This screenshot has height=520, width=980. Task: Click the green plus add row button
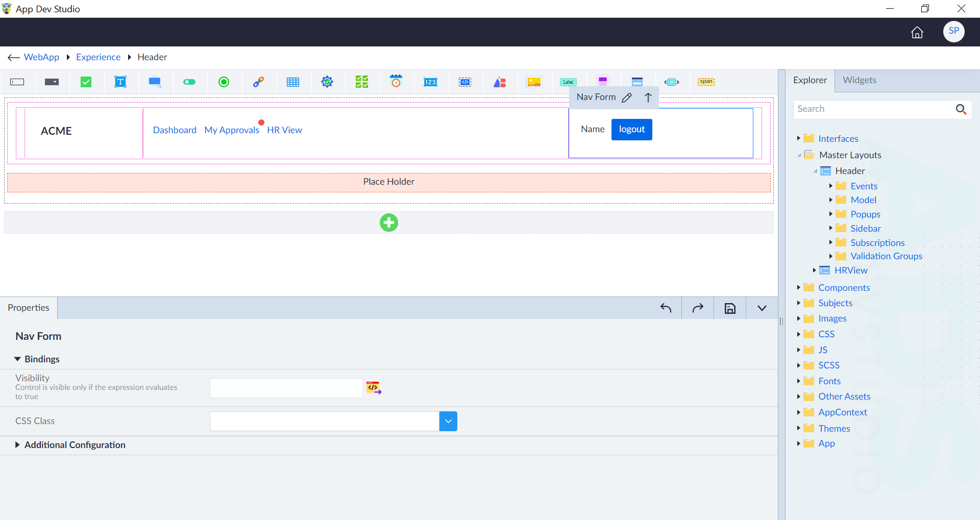coord(389,222)
